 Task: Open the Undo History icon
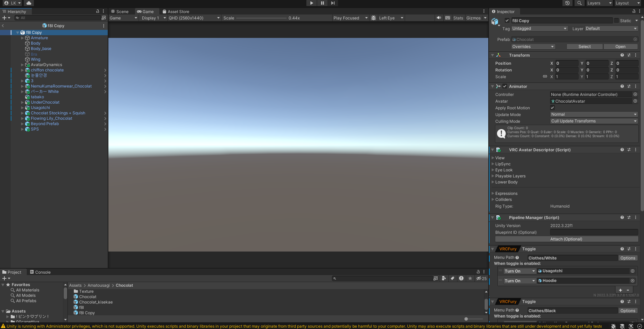pyautogui.click(x=567, y=3)
